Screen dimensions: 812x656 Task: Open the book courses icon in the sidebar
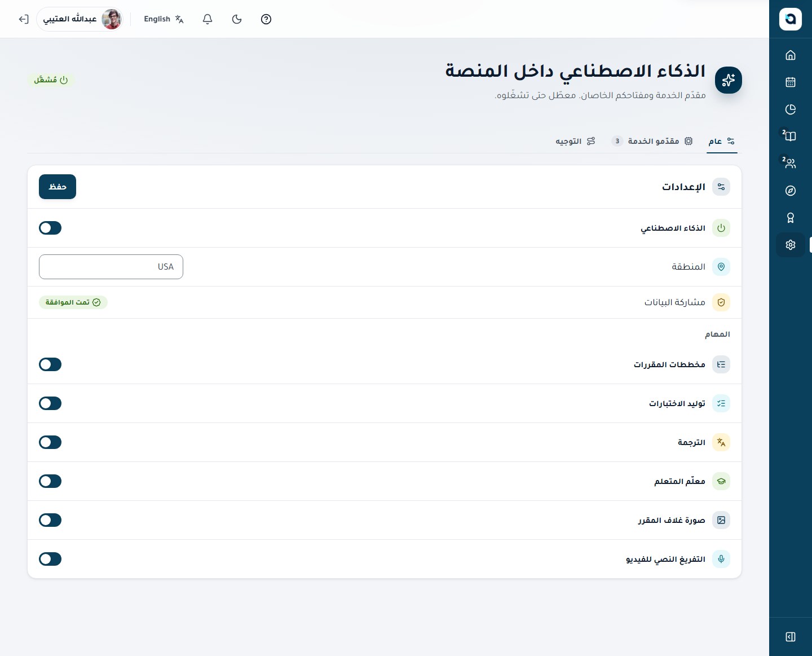(791, 137)
